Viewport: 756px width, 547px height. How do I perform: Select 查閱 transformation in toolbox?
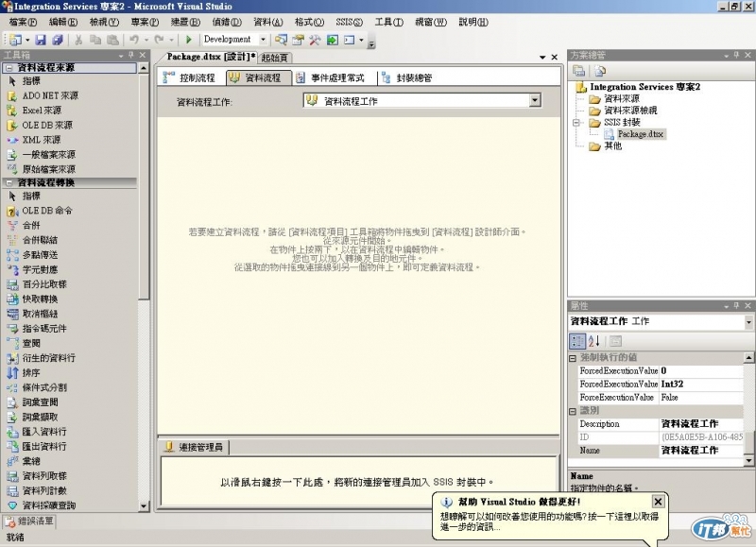[x=25, y=343]
